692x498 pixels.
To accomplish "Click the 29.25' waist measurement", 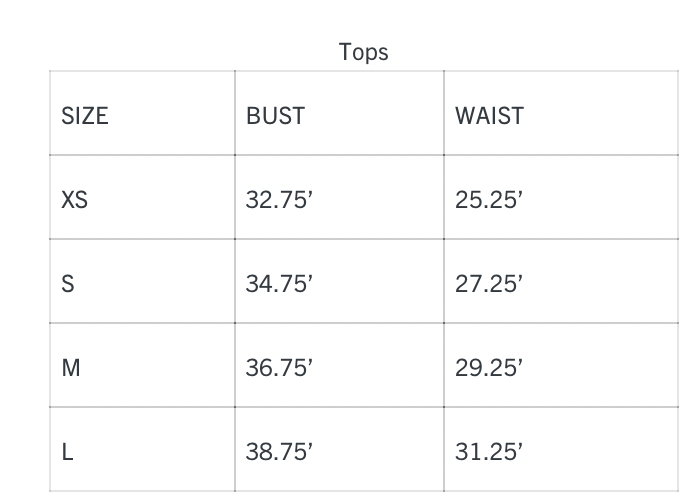I will (489, 368).
